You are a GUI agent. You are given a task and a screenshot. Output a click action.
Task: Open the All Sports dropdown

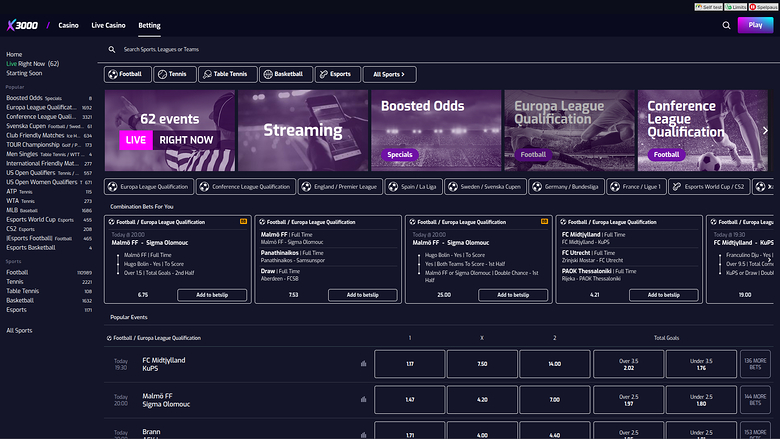click(390, 74)
